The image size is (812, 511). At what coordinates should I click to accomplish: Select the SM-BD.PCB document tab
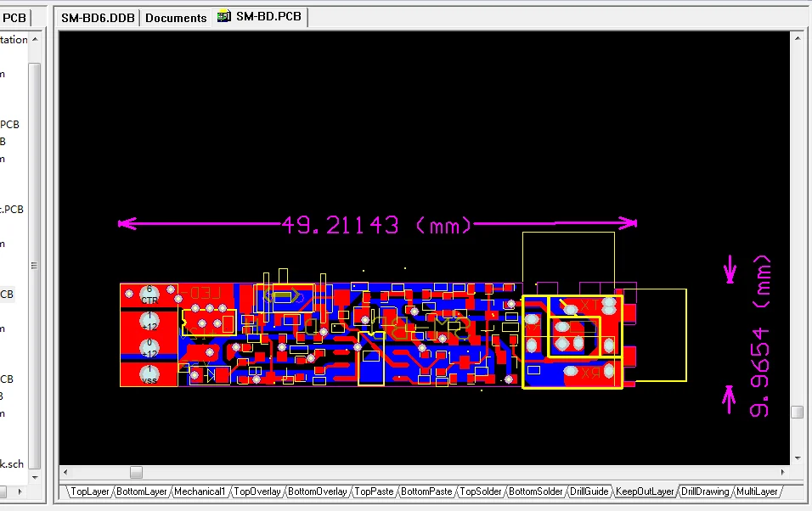268,16
